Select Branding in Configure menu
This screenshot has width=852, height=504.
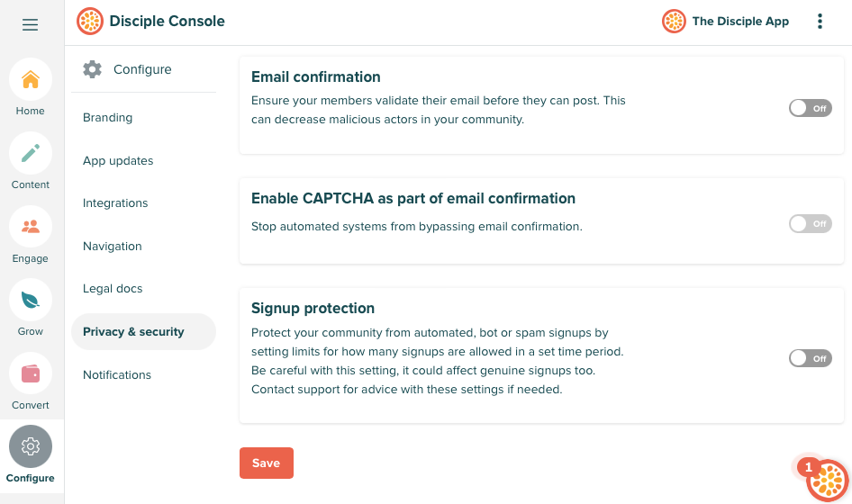(x=107, y=118)
